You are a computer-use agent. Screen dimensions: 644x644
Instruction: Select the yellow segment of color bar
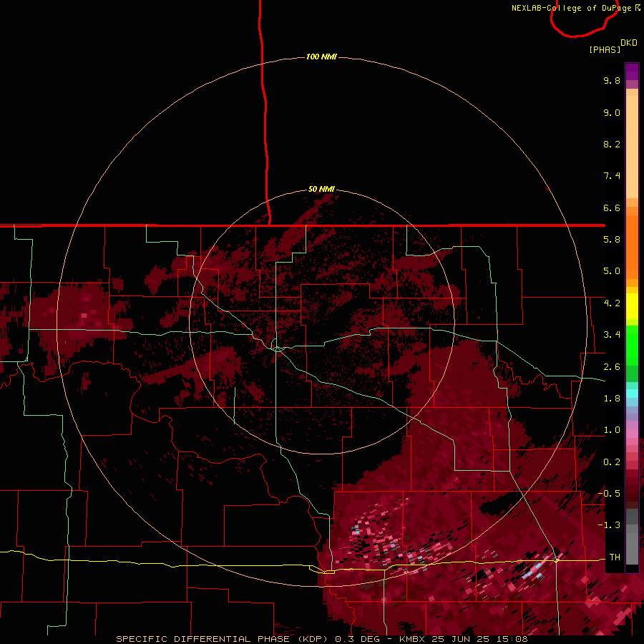[632, 306]
